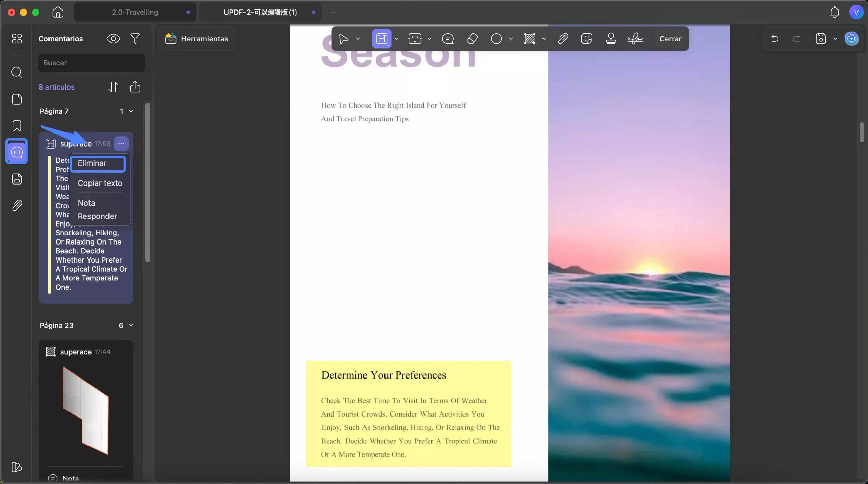Expand save options dropdown arrow
The height and width of the screenshot is (484, 868).
(x=835, y=39)
